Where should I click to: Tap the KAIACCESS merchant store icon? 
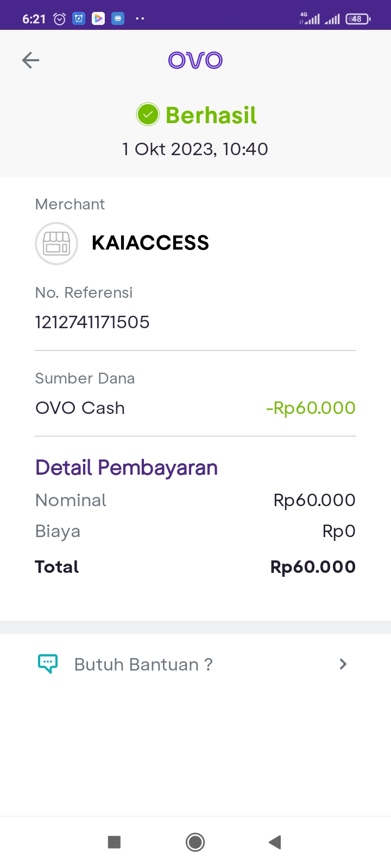[56, 244]
